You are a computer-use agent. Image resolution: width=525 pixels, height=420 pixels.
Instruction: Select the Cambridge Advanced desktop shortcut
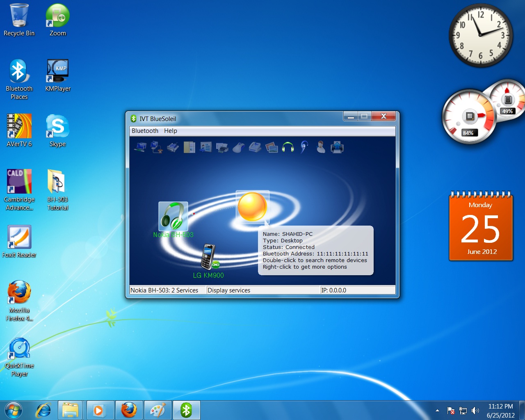pyautogui.click(x=19, y=190)
